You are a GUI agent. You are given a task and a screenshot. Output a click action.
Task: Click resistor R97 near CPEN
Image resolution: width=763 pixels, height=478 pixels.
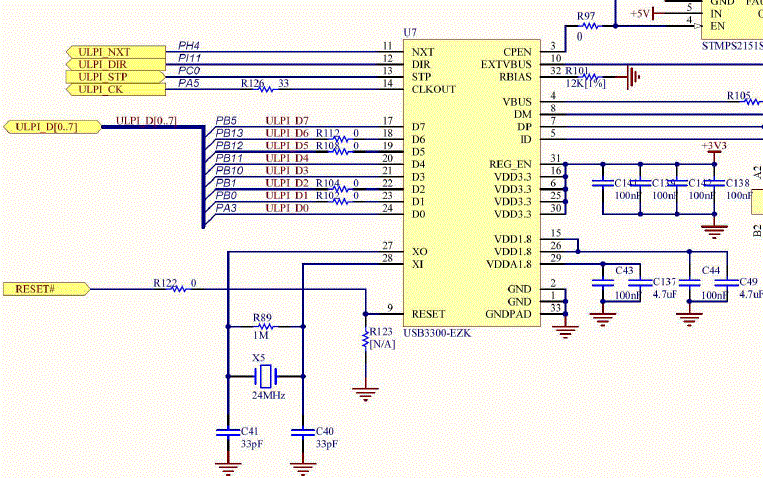[590, 26]
